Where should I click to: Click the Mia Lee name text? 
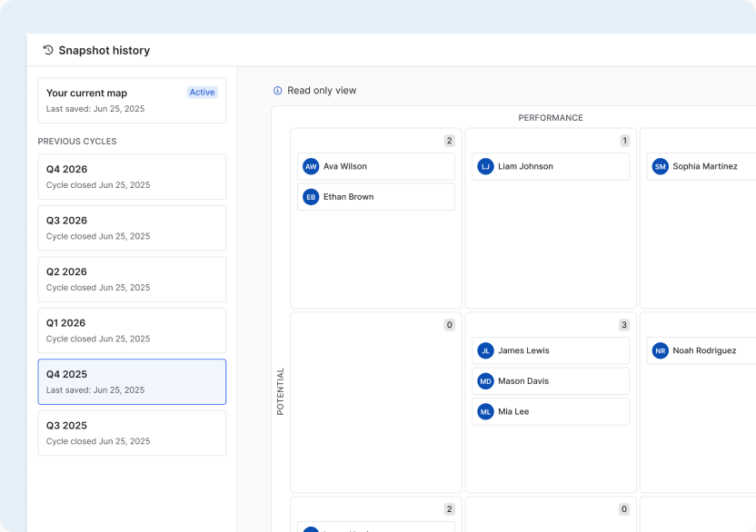[513, 411]
